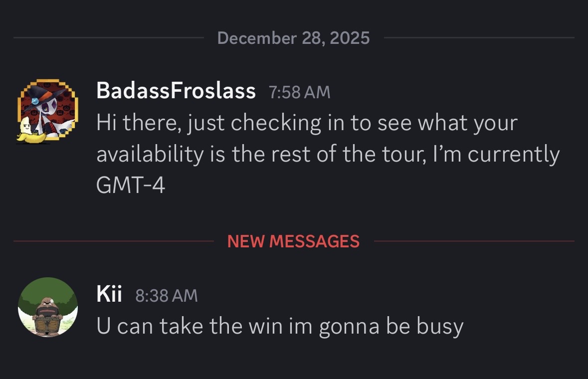
Task: Select Kii's "U can take the win" message
Action: [279, 326]
